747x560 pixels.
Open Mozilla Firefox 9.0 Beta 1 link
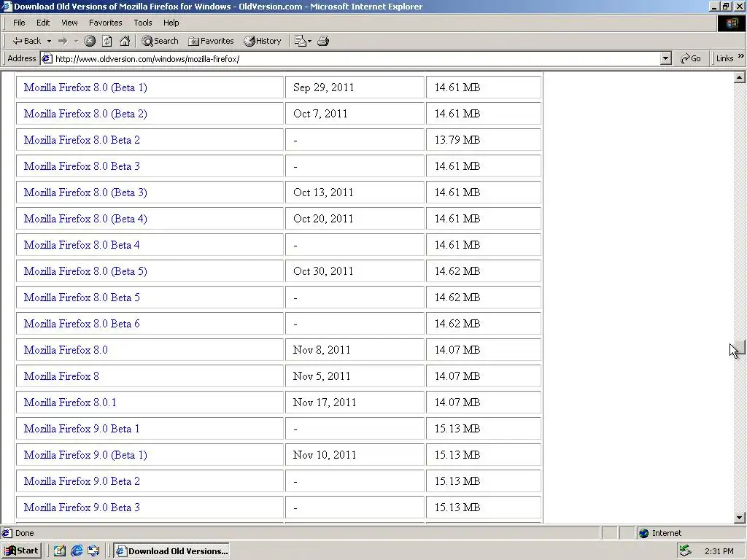click(82, 429)
